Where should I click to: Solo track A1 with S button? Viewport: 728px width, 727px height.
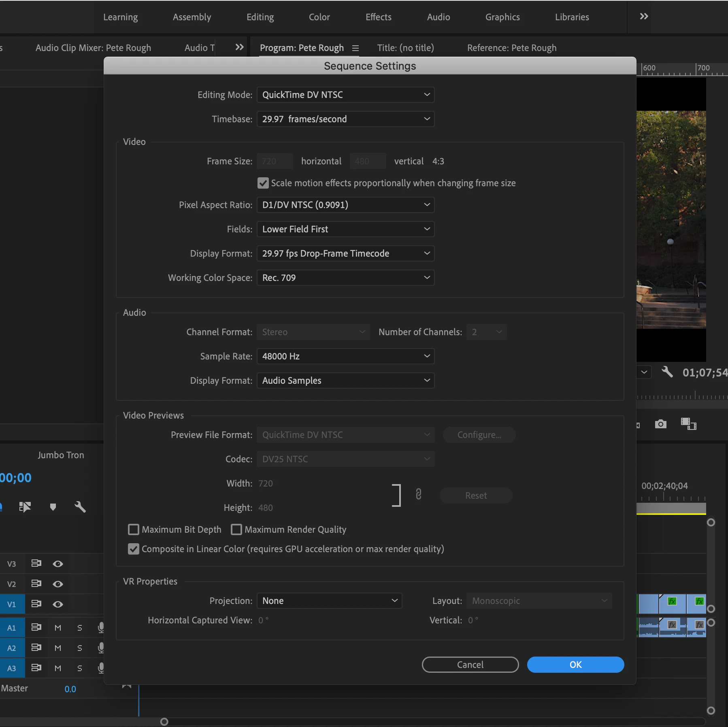coord(80,628)
